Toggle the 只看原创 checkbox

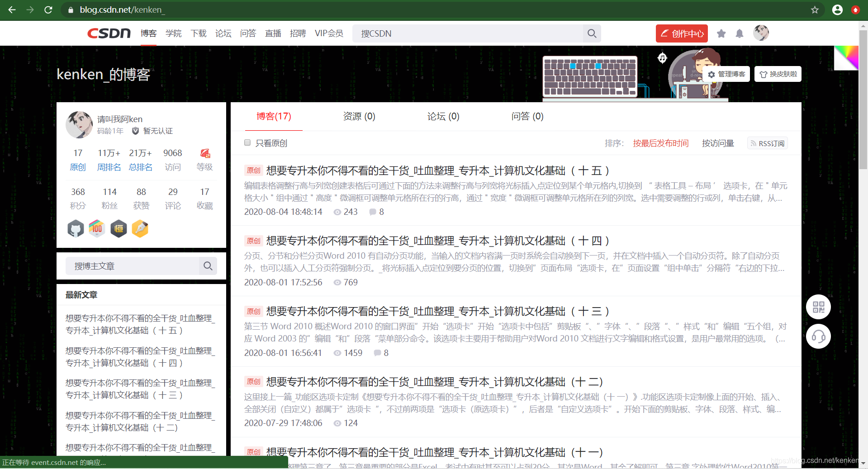pos(247,143)
